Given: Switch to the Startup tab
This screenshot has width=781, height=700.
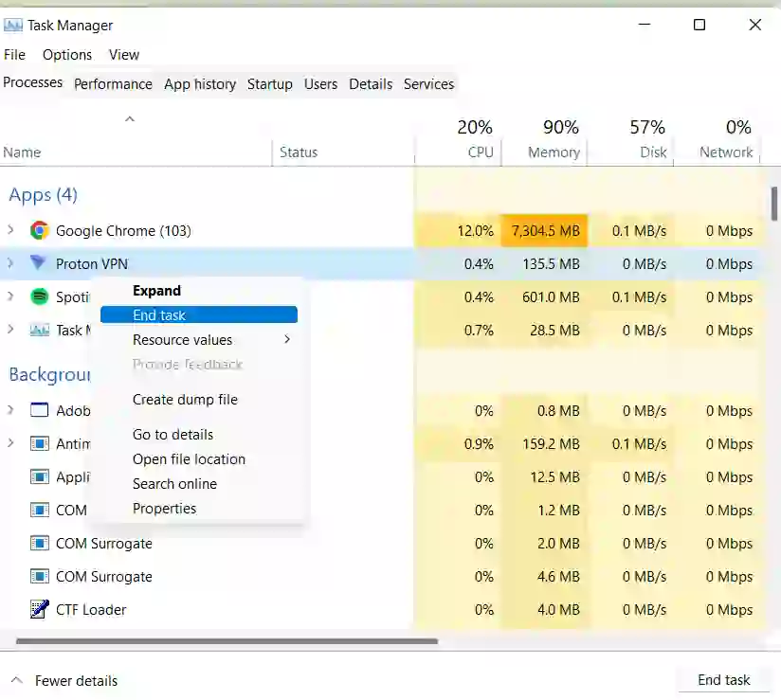Looking at the screenshot, I should (269, 84).
